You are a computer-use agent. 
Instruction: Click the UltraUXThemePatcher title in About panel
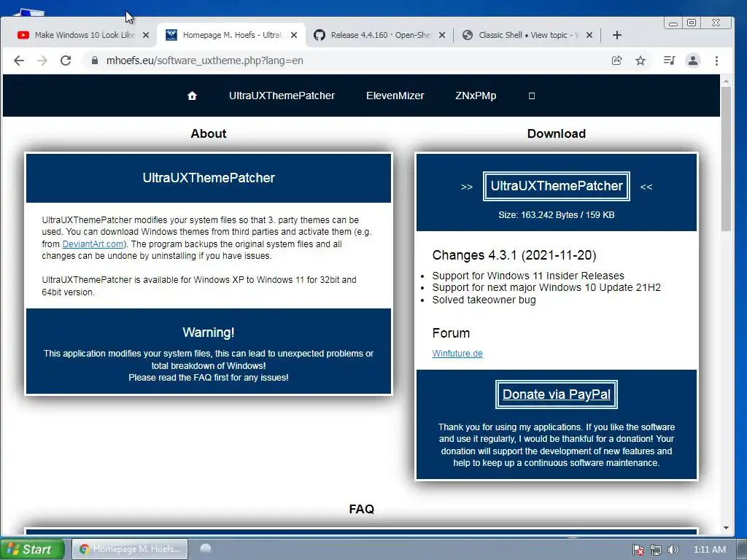[x=209, y=178]
